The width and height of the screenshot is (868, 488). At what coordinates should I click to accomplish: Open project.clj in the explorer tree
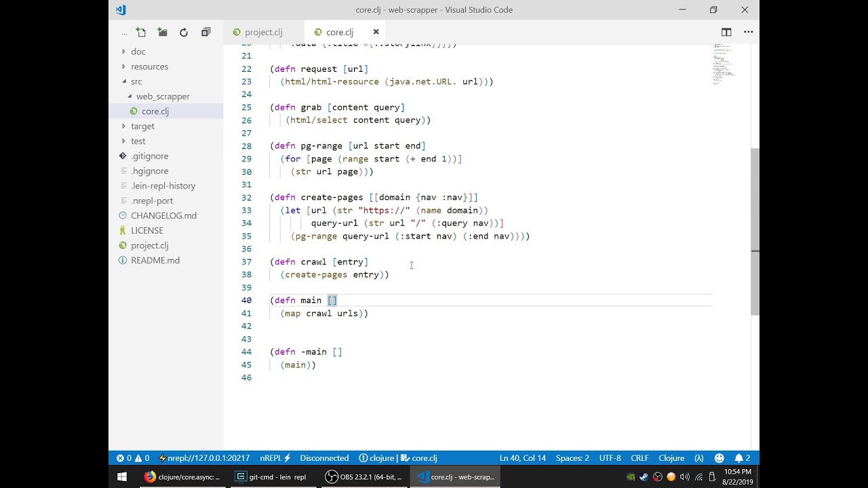150,245
